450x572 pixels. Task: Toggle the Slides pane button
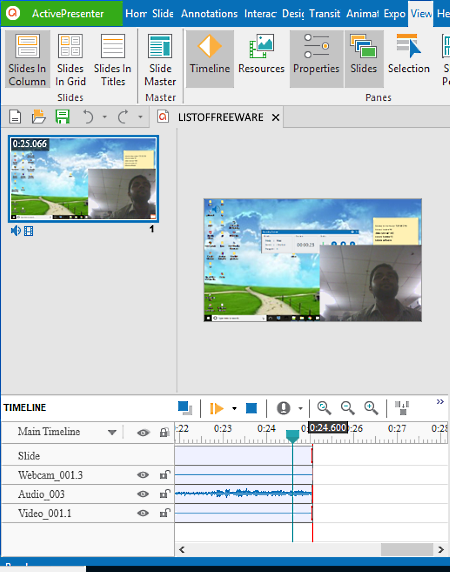[x=364, y=59]
